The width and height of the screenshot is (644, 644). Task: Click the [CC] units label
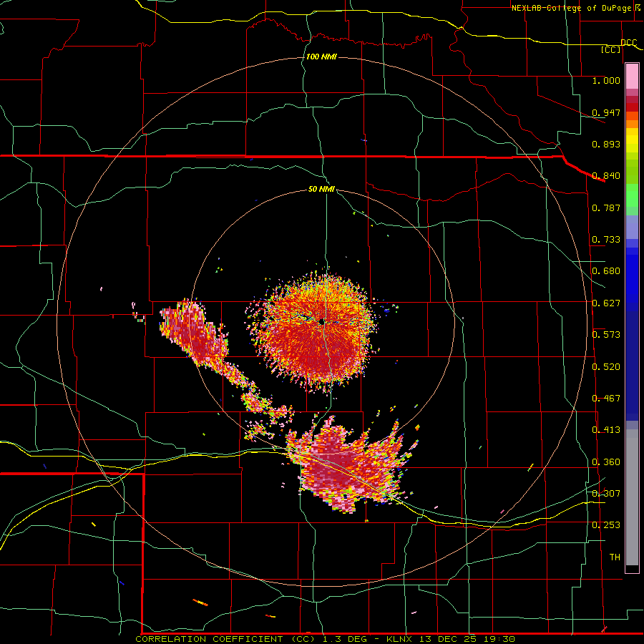(x=611, y=49)
